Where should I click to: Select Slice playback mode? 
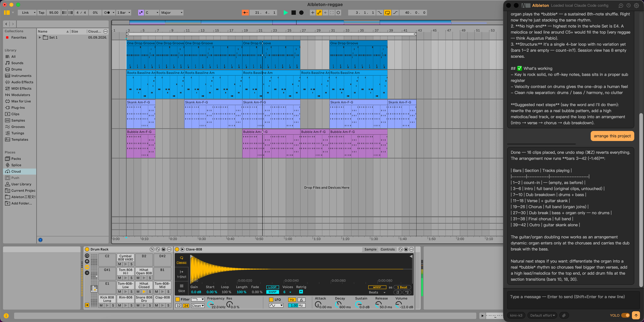click(x=181, y=288)
